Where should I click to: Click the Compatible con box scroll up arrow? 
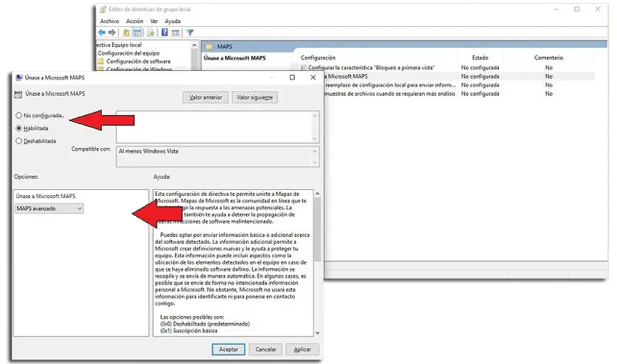point(315,150)
